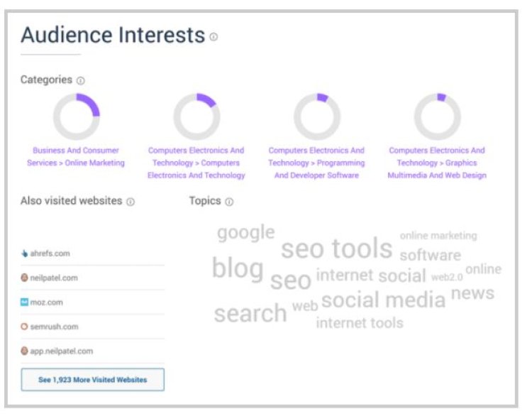
Task: Click the Categories info icon
Action: coord(80,80)
